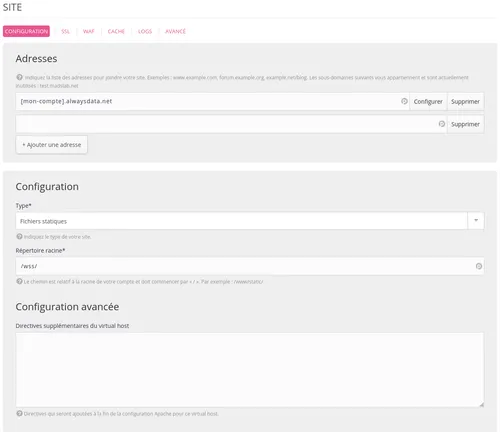Click the 'SITE' page title
The image size is (500, 432).
pos(12,7)
